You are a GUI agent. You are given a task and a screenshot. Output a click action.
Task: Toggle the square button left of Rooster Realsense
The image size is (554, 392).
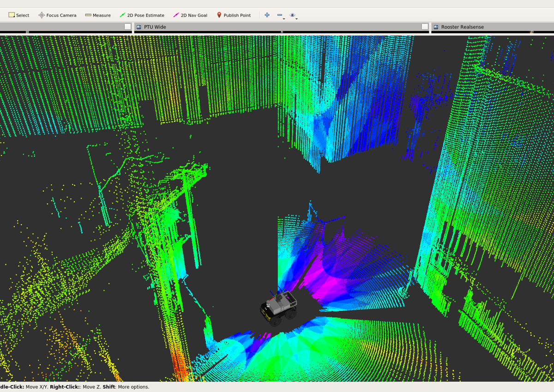pos(425,27)
